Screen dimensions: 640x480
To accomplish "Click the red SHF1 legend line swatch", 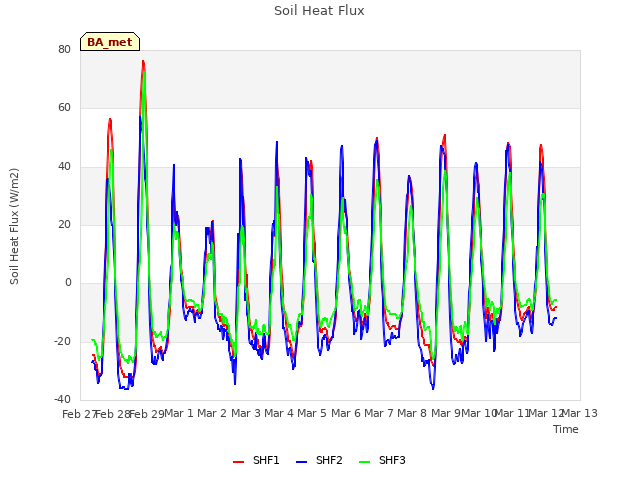I will pyautogui.click(x=238, y=462).
